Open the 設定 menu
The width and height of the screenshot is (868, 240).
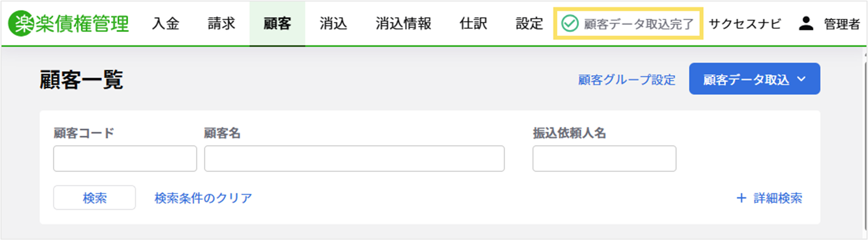[529, 23]
